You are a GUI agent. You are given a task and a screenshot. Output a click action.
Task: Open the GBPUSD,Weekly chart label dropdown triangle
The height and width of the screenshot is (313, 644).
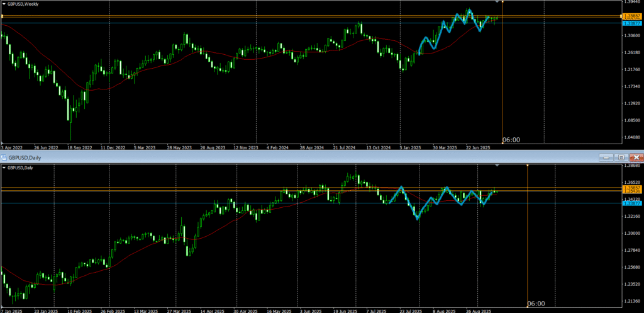pyautogui.click(x=4, y=4)
